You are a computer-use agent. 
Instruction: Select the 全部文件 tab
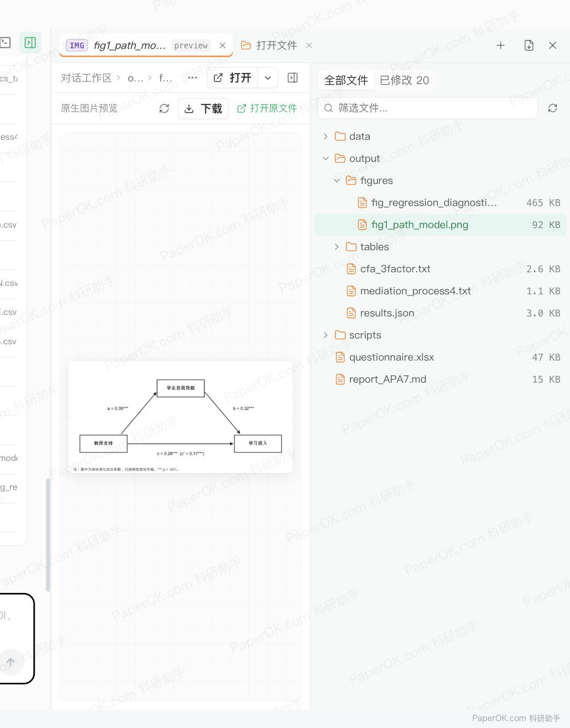click(x=346, y=80)
